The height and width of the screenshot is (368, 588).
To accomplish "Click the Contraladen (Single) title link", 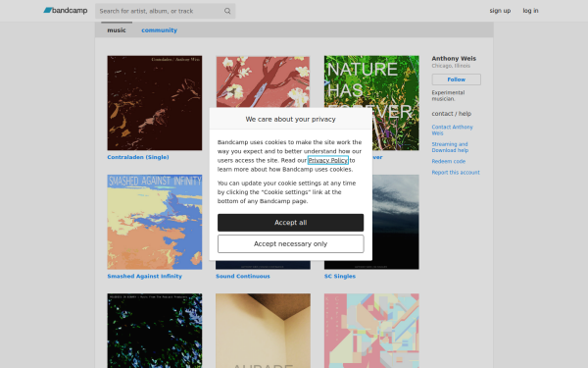I will click(x=138, y=157).
